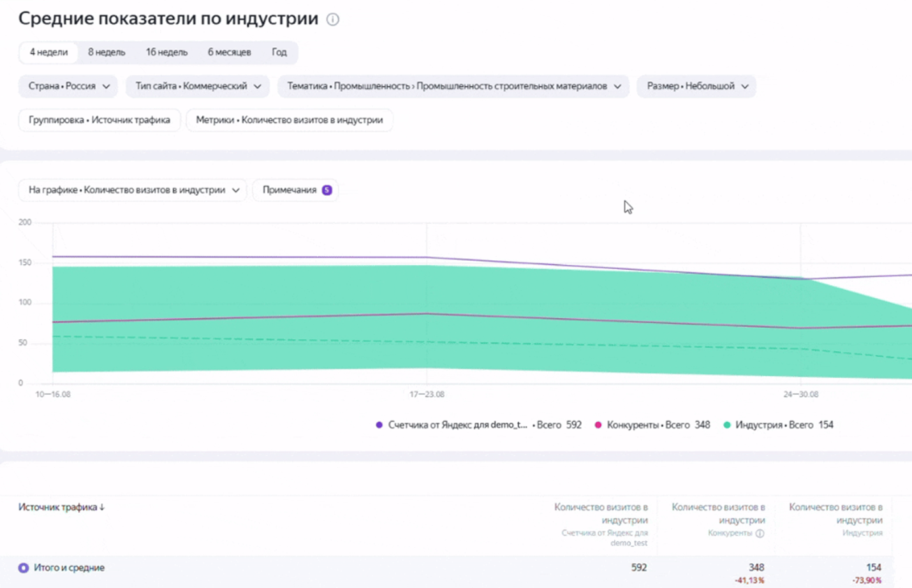Switch to the Год period tab
This screenshot has width=912, height=588.
click(x=279, y=52)
